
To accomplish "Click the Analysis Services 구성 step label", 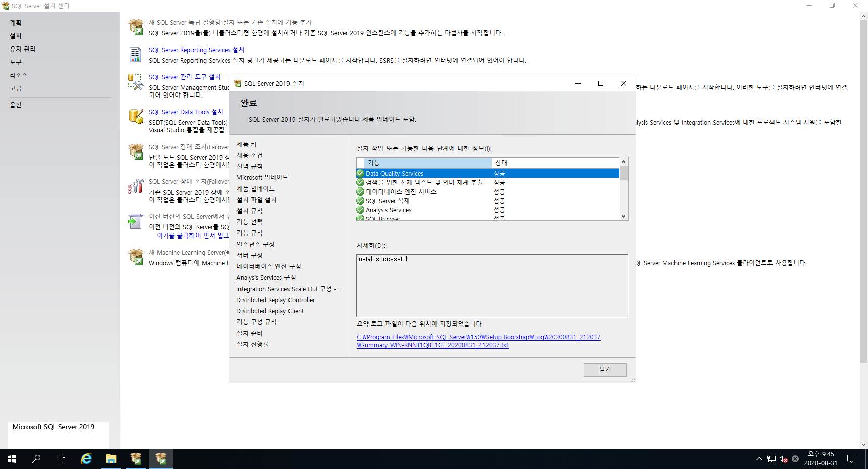I will [266, 277].
